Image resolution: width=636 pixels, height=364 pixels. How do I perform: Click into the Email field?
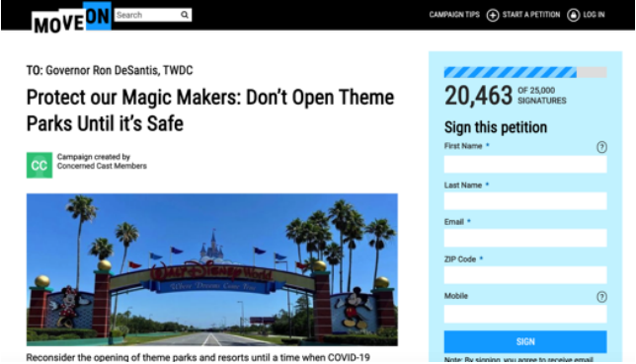pyautogui.click(x=525, y=238)
